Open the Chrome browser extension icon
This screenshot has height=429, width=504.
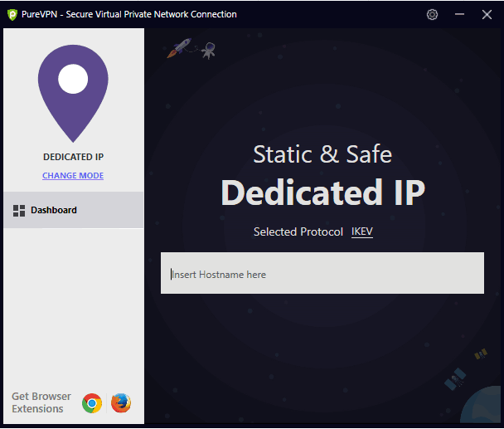pyautogui.click(x=92, y=403)
